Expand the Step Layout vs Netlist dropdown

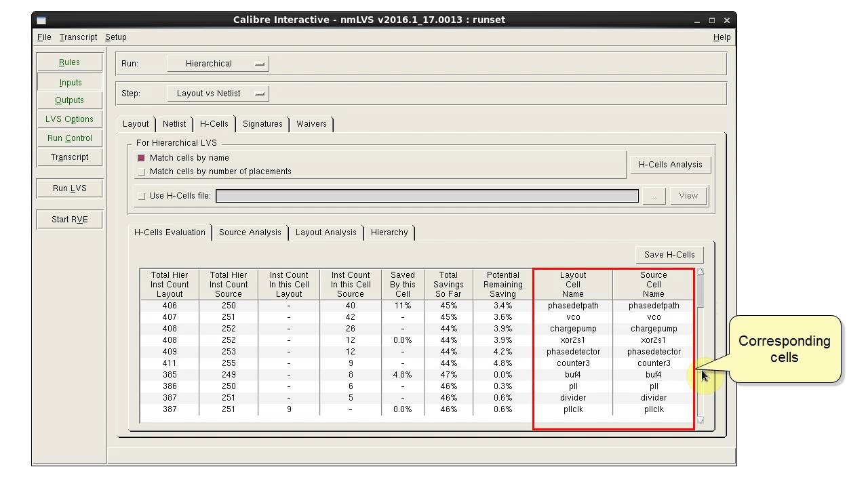click(218, 94)
